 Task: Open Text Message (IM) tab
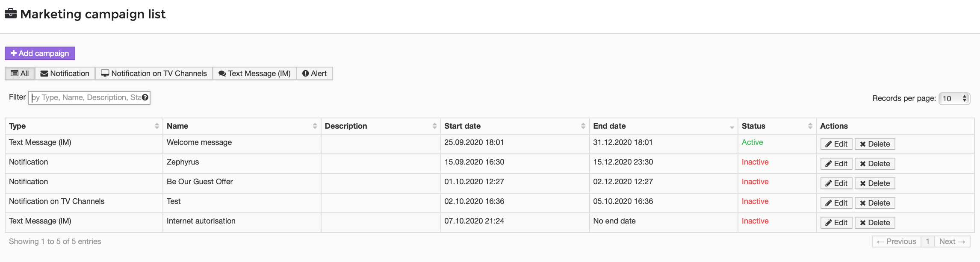(x=254, y=74)
